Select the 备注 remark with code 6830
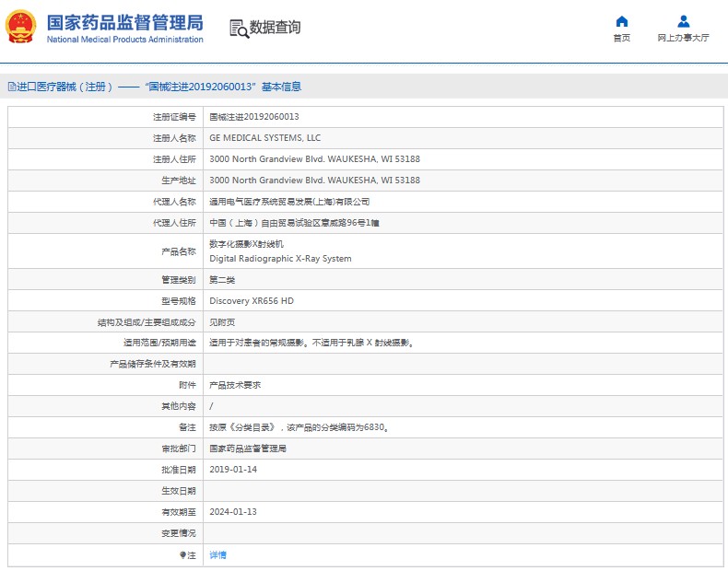Viewport: 728px width, 571px height. (299, 427)
